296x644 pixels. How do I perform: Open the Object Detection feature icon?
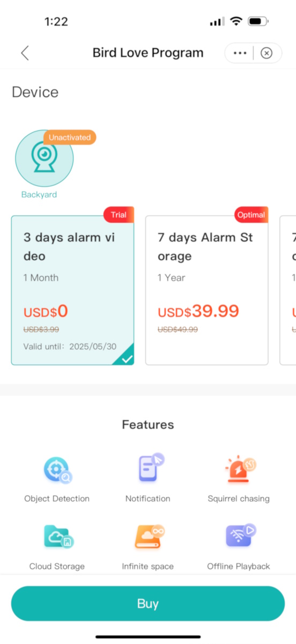[57, 470]
